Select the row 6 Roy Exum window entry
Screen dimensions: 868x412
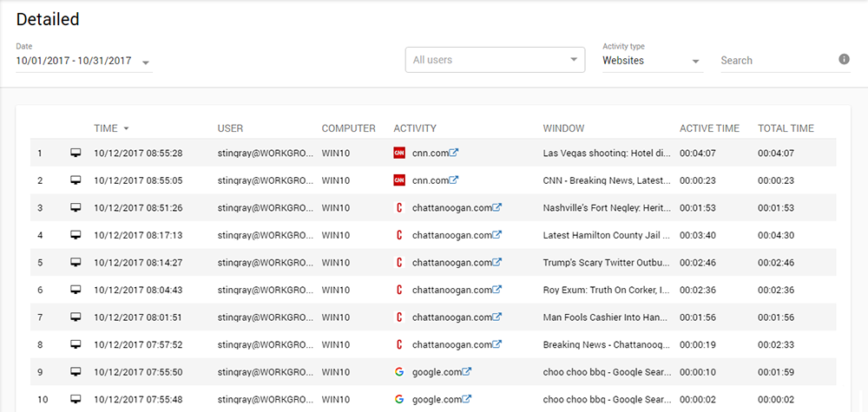click(x=606, y=290)
